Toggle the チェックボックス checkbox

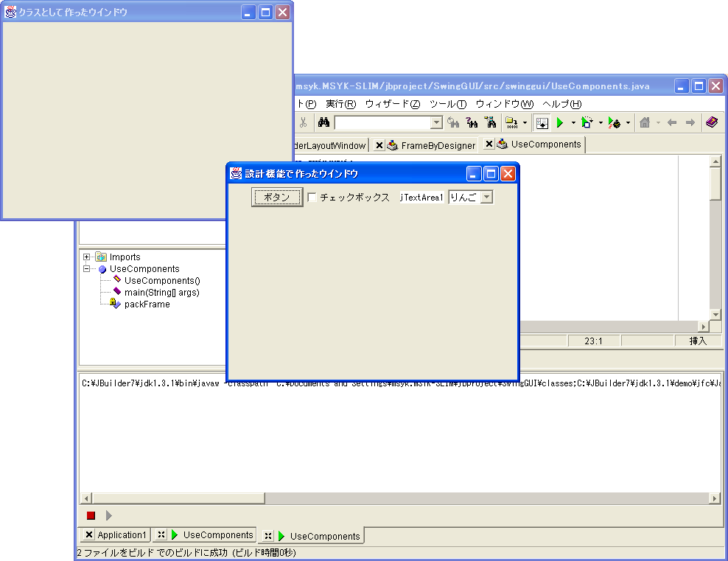coord(312,198)
